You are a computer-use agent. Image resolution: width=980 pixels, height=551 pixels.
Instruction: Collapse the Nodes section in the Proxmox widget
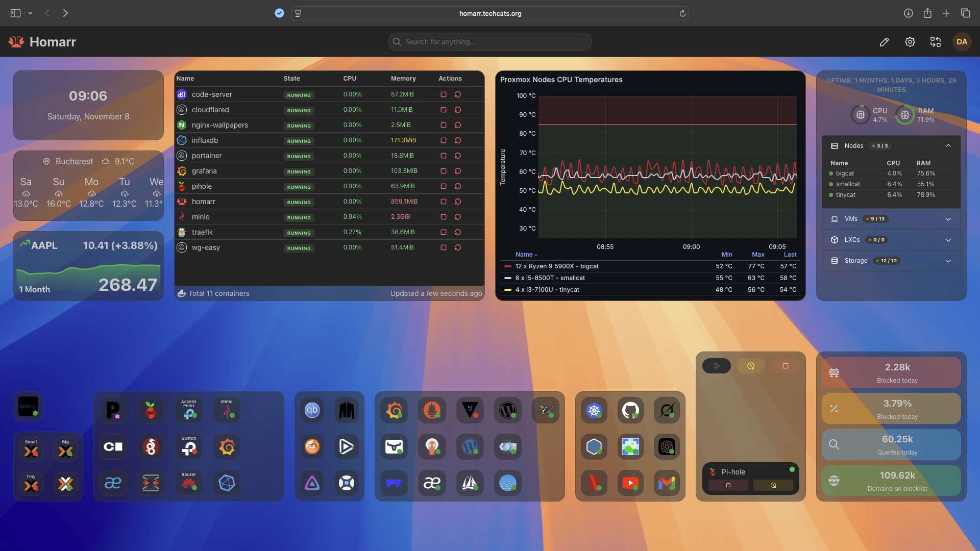(x=948, y=145)
